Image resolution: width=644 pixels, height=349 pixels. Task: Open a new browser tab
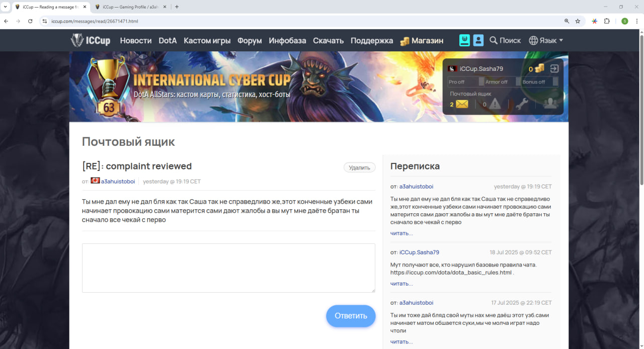pyautogui.click(x=177, y=7)
